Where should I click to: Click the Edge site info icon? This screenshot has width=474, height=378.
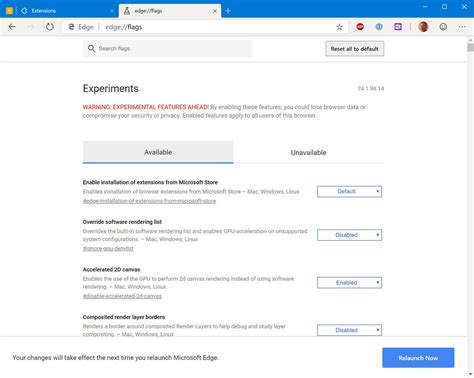(x=71, y=27)
